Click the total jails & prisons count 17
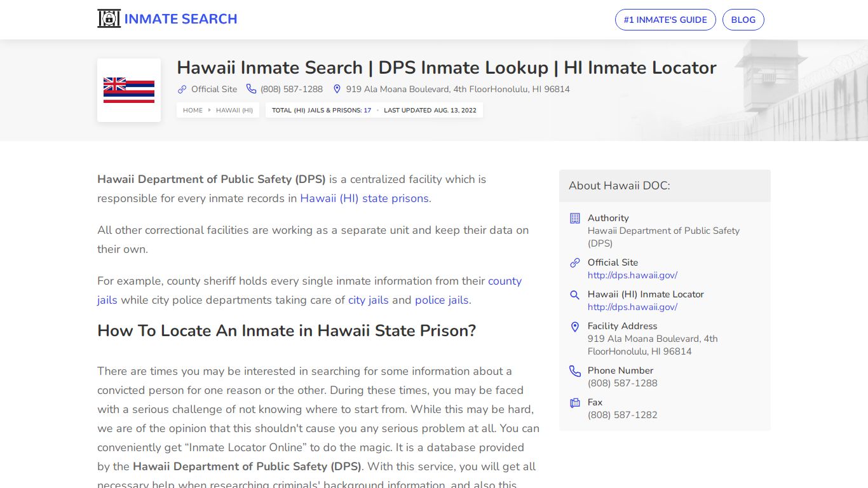Screen dimensions: 868x488 367,111
